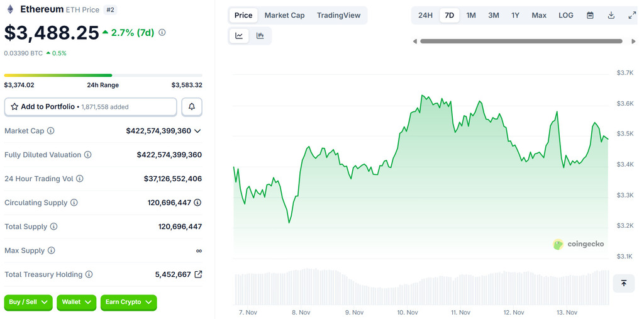
Task: Click the price alert bell icon
Action: pyautogui.click(x=192, y=107)
